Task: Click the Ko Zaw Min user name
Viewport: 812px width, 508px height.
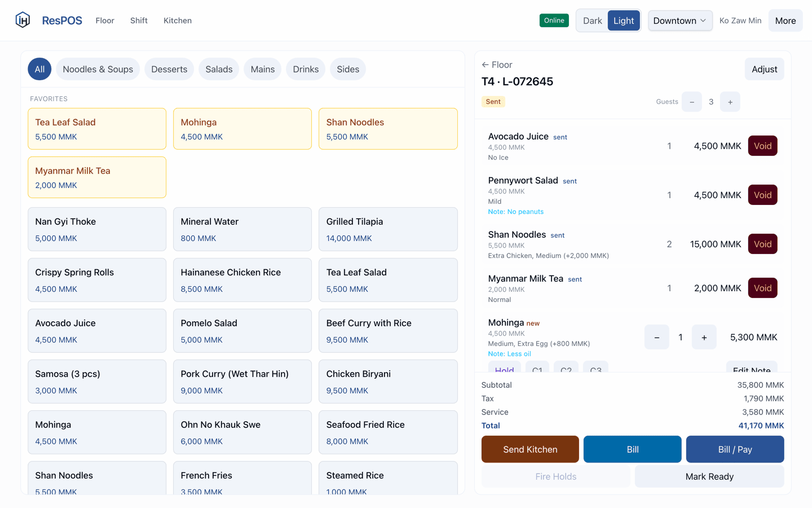Action: [740, 21]
